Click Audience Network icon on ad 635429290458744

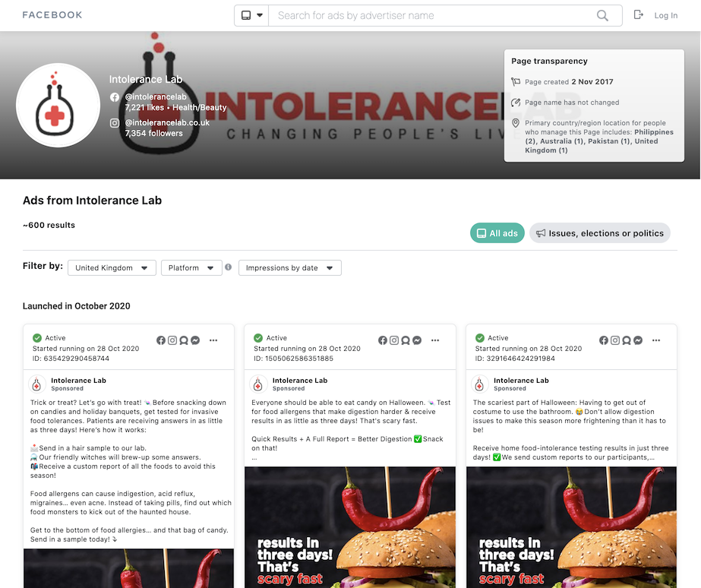coord(184,340)
